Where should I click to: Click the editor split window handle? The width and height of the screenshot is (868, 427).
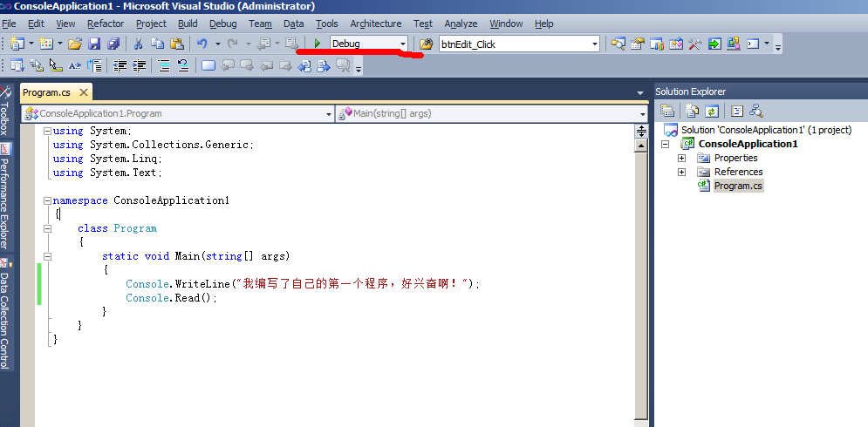point(641,132)
